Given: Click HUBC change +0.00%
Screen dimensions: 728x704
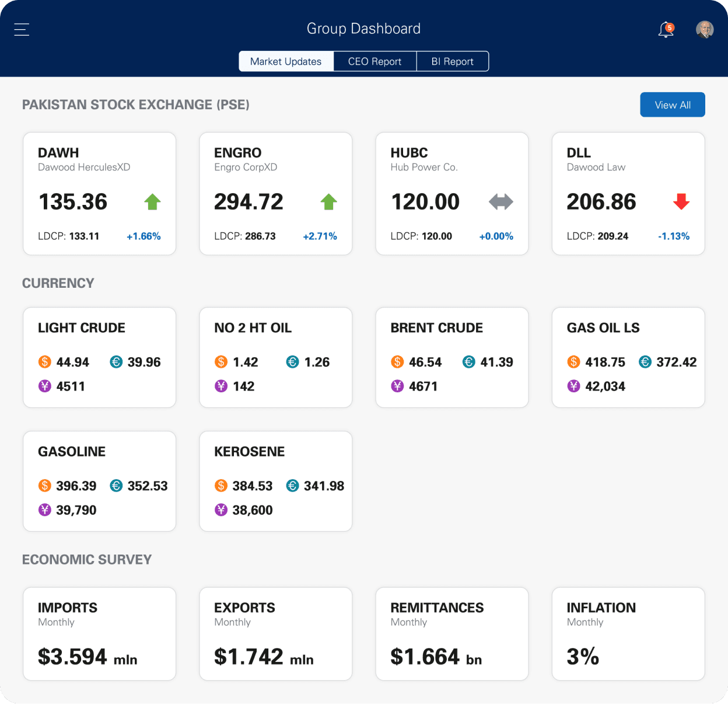Looking at the screenshot, I should point(496,236).
